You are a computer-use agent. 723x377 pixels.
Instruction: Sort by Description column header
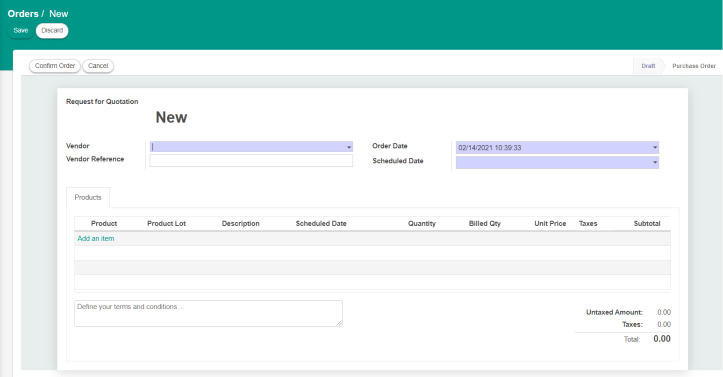[241, 224]
